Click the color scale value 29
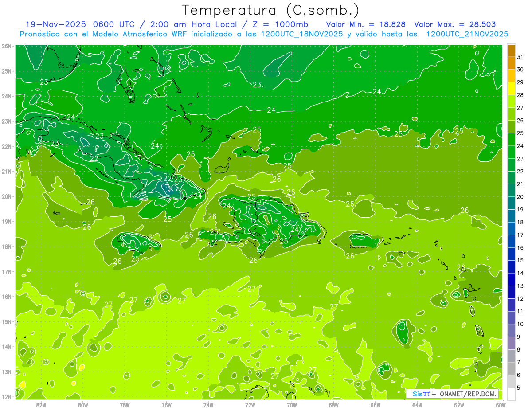Image resolution: width=532 pixels, height=411 pixels. 520,82
